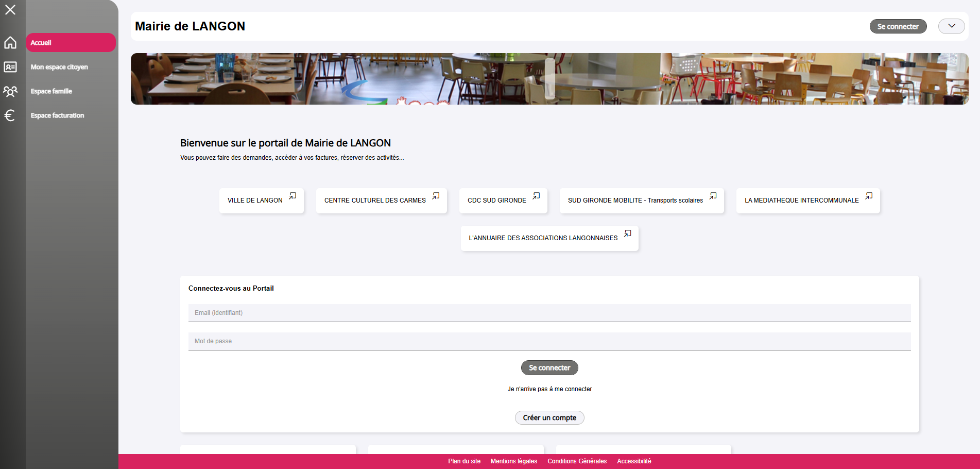Open Plan du site footer link
Image resolution: width=980 pixels, height=469 pixels.
[x=464, y=461]
